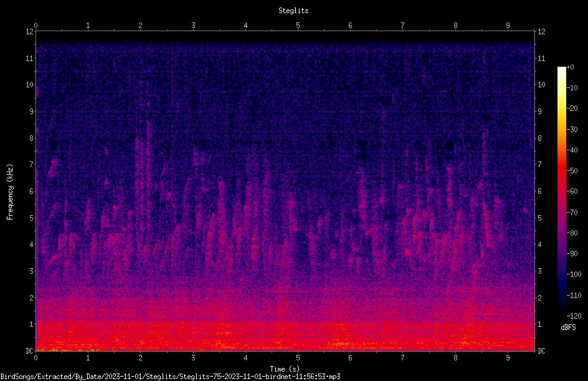
Task: Click the 12 kHz left axis label
Action: pos(30,32)
